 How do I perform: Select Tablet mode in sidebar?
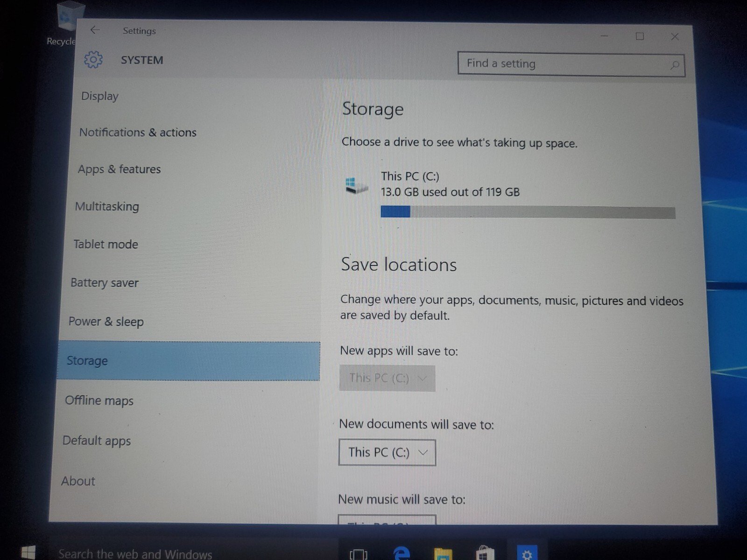point(106,244)
